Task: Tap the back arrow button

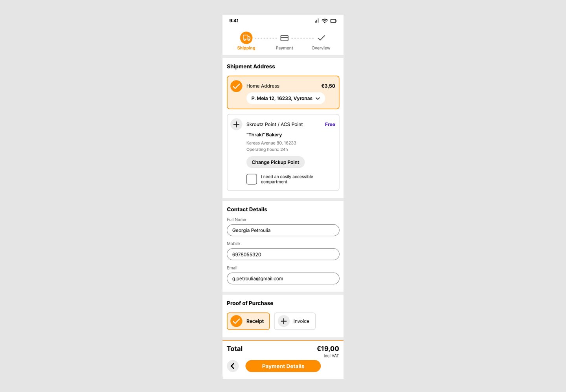Action: tap(233, 366)
